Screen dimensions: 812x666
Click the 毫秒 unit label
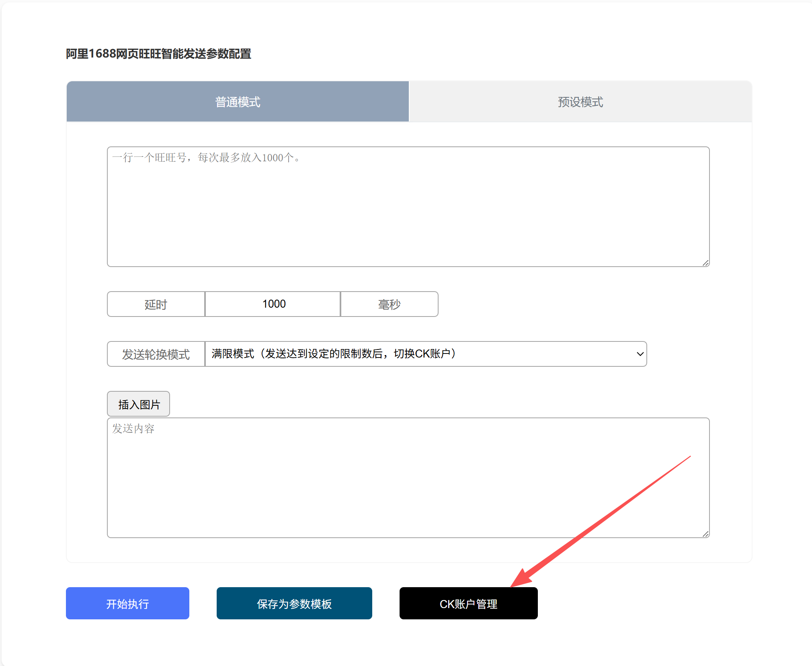pos(389,304)
